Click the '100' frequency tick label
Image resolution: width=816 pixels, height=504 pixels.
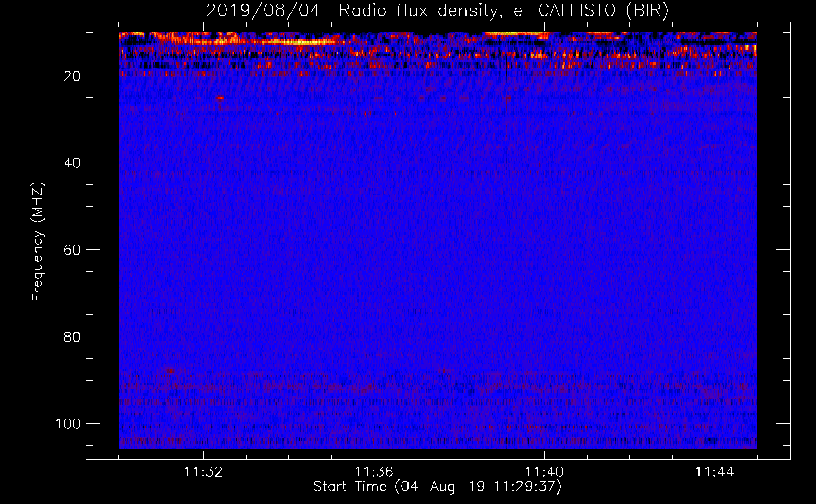(x=68, y=424)
